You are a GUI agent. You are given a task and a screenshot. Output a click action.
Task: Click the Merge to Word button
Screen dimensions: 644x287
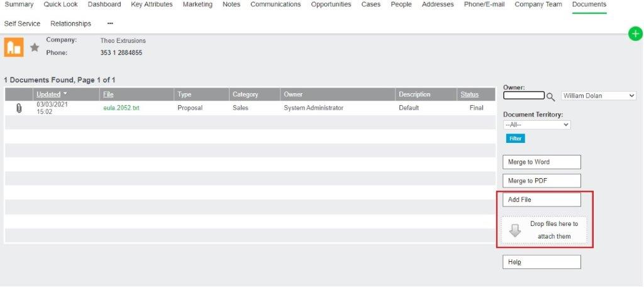coord(541,162)
